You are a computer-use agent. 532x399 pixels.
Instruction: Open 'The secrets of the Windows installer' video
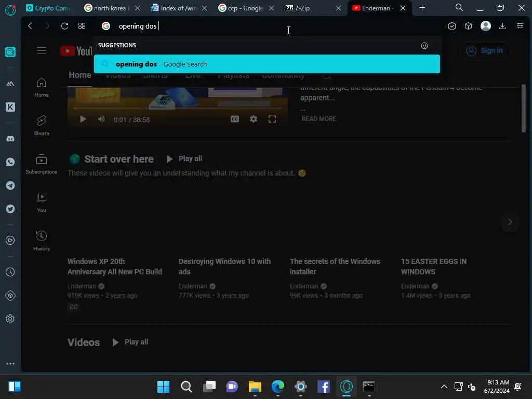tap(335, 267)
